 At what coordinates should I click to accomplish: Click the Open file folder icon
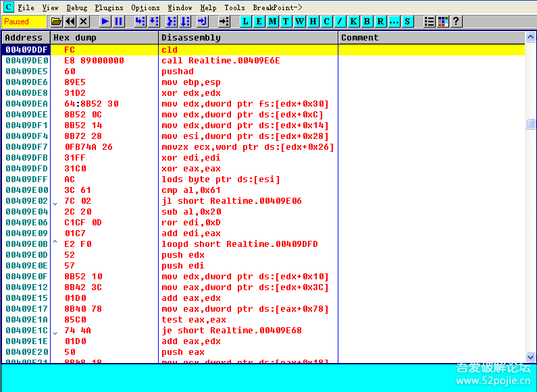[56, 22]
